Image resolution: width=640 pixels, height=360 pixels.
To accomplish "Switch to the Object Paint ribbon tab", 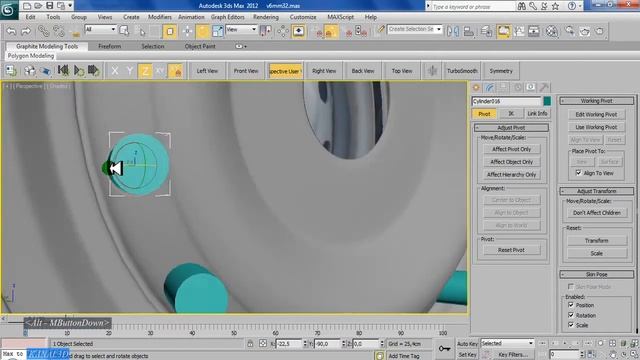I will click(x=200, y=47).
